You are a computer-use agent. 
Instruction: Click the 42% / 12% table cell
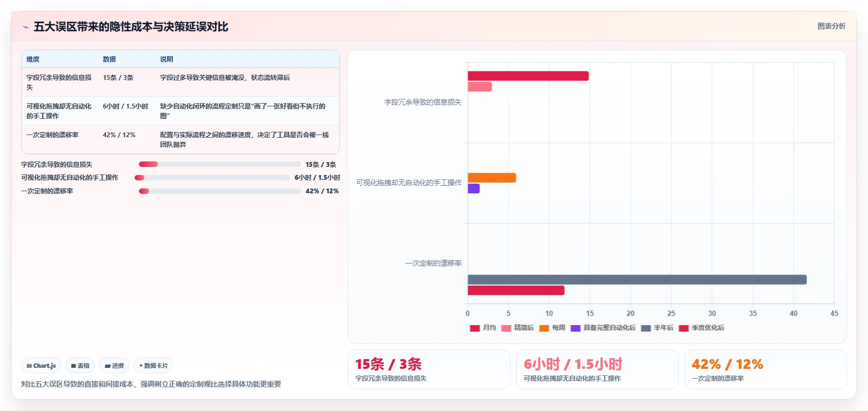[x=119, y=135]
